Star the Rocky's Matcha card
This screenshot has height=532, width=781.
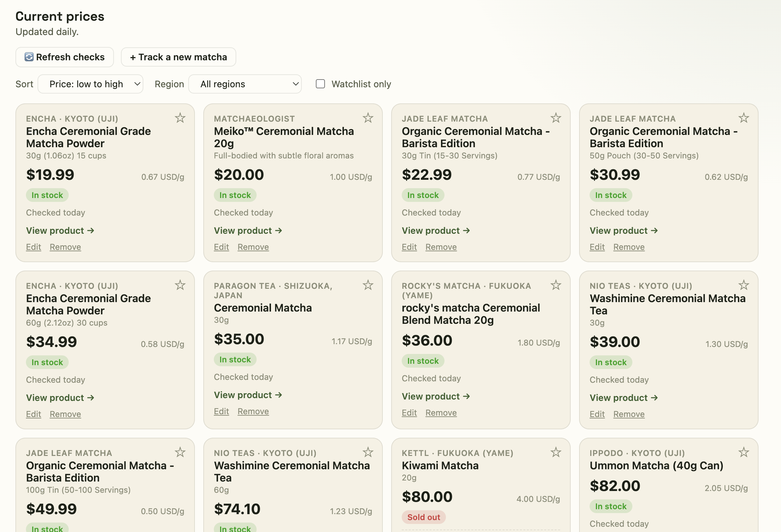point(556,285)
